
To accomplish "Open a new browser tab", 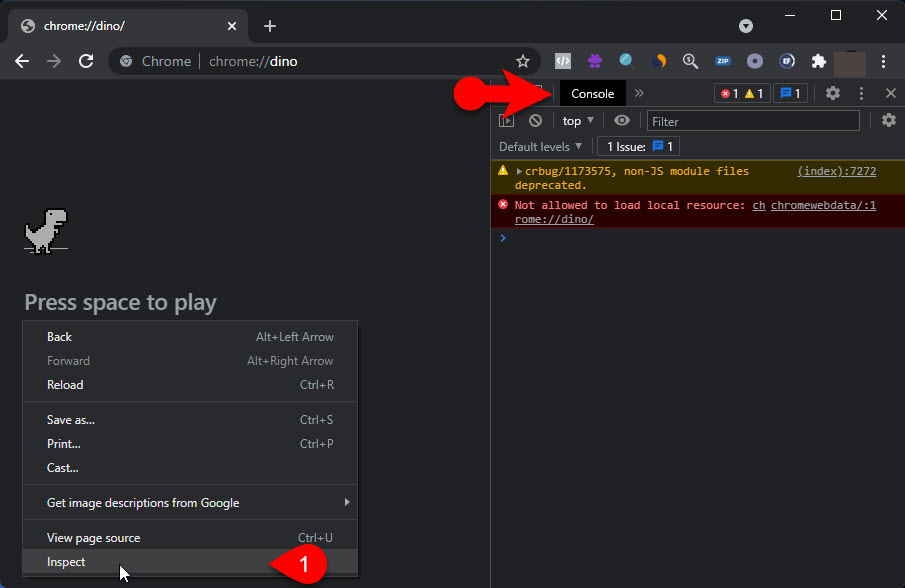I will pyautogui.click(x=270, y=26).
